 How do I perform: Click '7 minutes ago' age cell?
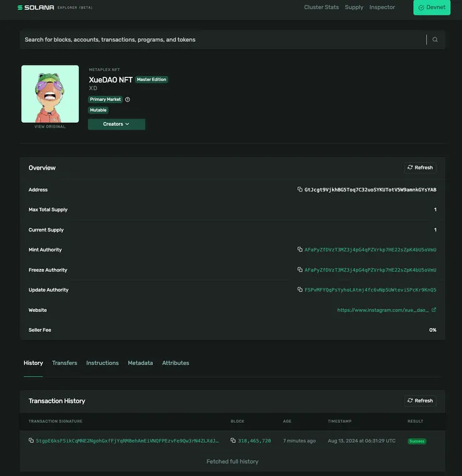tap(299, 441)
